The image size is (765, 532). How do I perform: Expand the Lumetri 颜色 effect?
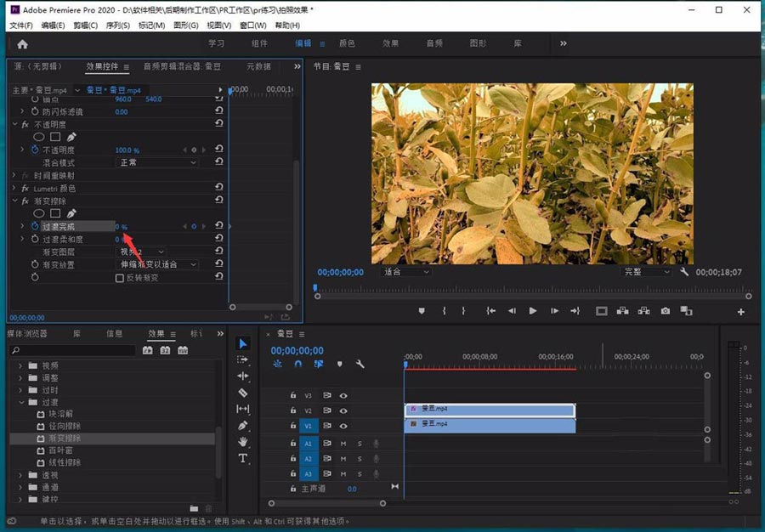[14, 188]
